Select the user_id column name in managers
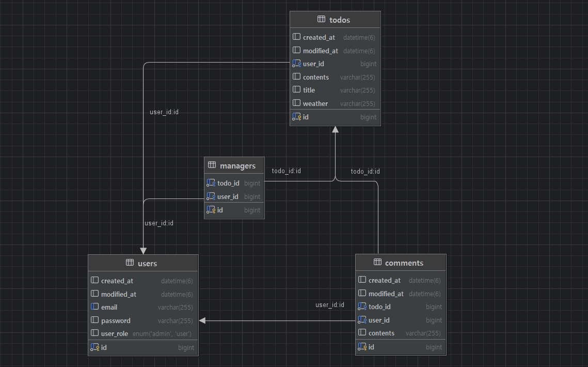This screenshot has height=367, width=588. click(228, 197)
